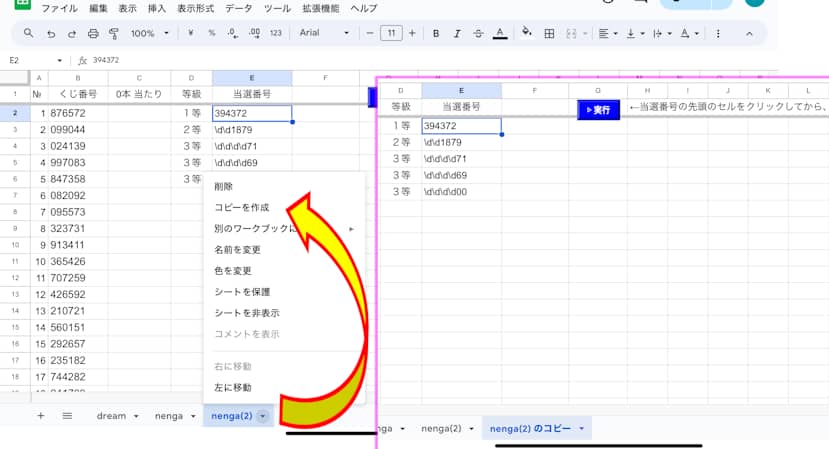Click the strikethrough formatting icon

pyautogui.click(x=481, y=33)
